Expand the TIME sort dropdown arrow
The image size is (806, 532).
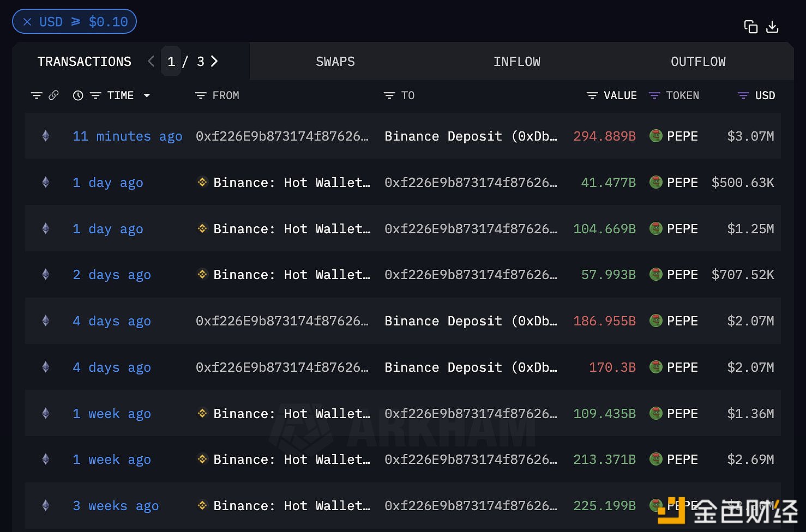point(147,95)
